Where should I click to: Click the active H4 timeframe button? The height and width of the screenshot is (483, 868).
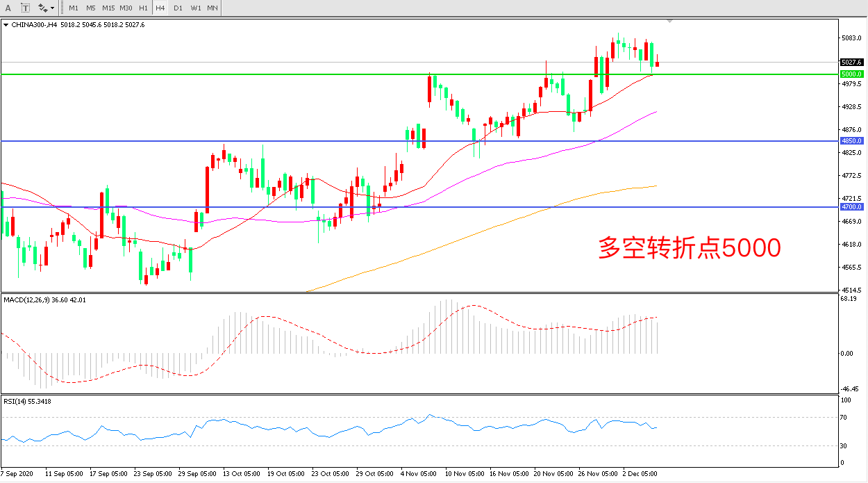click(160, 8)
